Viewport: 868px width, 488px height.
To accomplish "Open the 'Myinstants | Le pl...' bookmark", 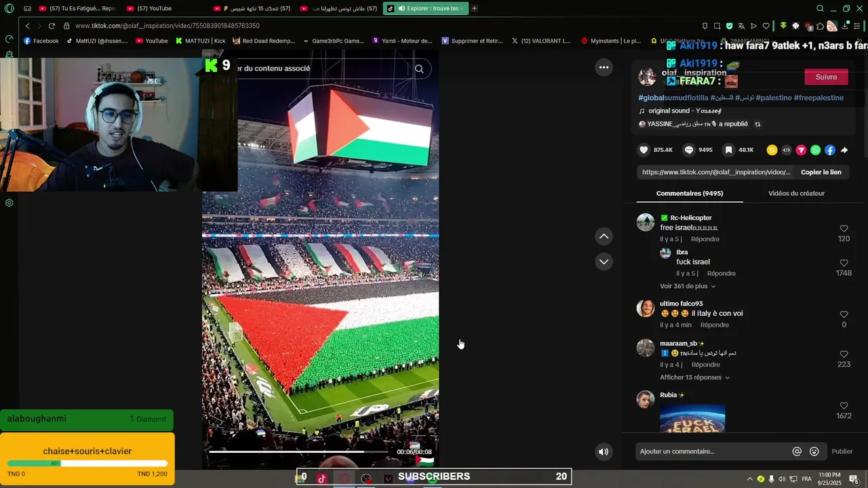I will (x=611, y=41).
